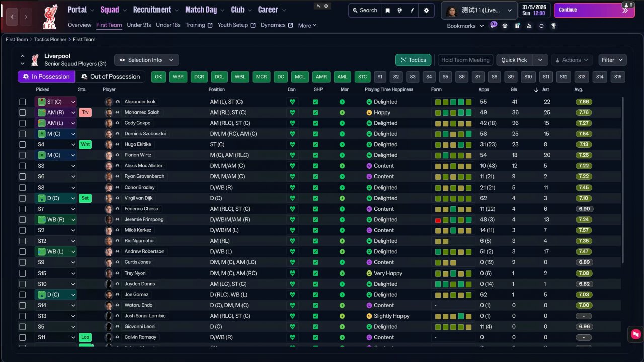Switch to Out of Possession view
The width and height of the screenshot is (644, 362).
pyautogui.click(x=110, y=77)
